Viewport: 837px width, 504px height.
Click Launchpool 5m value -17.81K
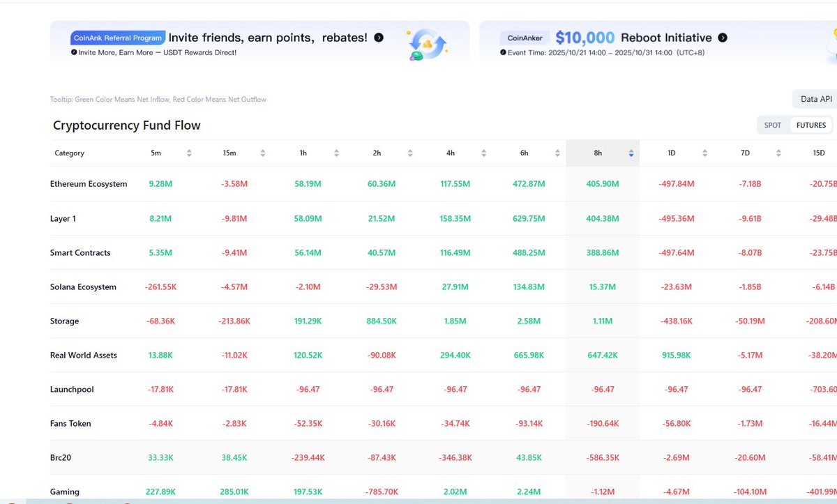click(x=160, y=390)
